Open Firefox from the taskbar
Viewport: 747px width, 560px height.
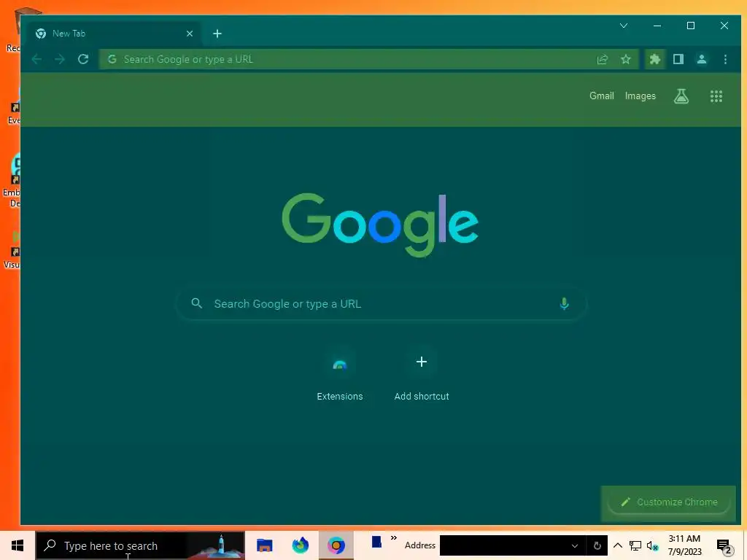tap(300, 545)
